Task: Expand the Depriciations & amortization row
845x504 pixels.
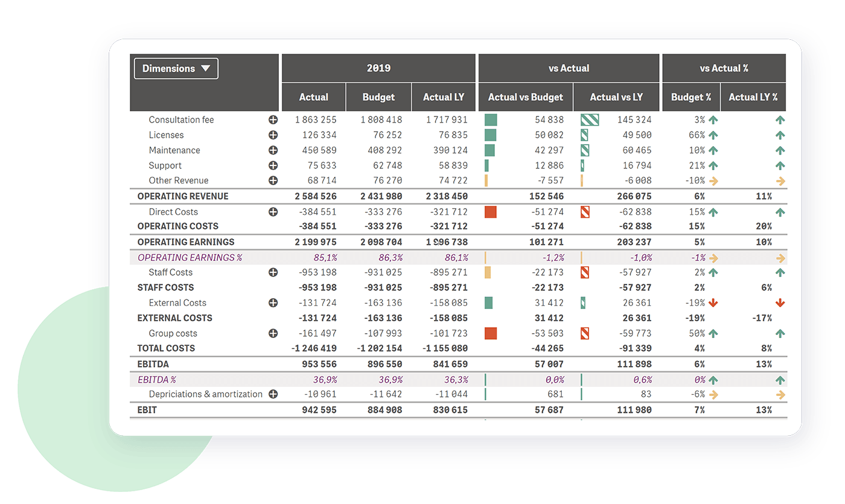Action: [273, 394]
